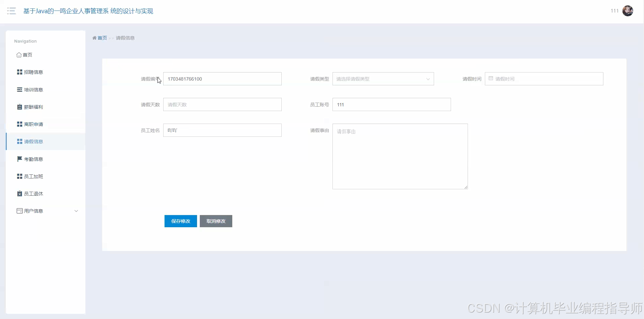Focus the 请假天数 input field
Image resolution: width=644 pixels, height=319 pixels.
click(x=222, y=105)
